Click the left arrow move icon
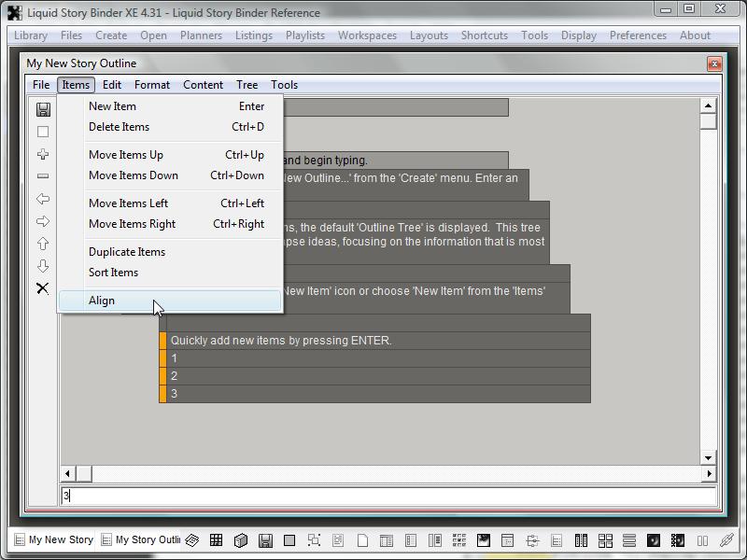This screenshot has height=560, width=747. point(43,199)
